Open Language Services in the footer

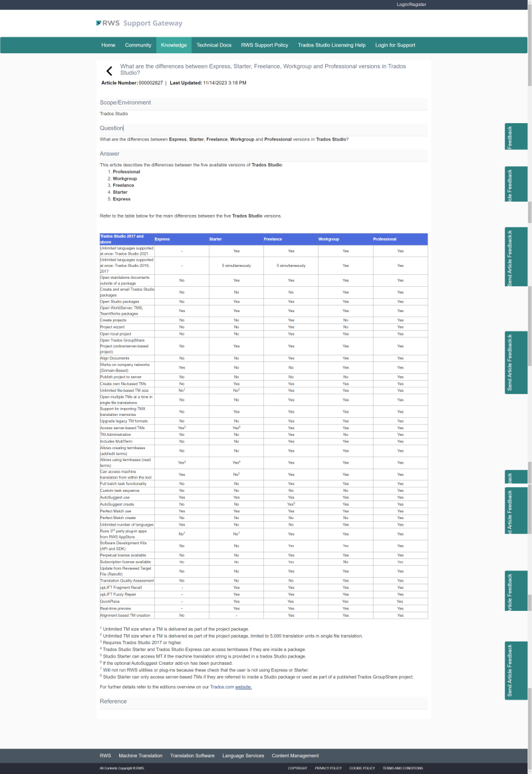[243, 756]
